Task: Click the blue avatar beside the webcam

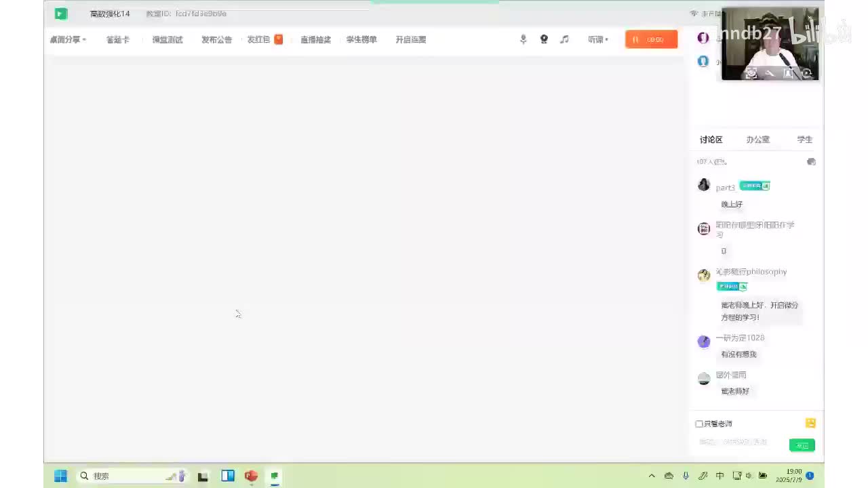Action: 703,61
